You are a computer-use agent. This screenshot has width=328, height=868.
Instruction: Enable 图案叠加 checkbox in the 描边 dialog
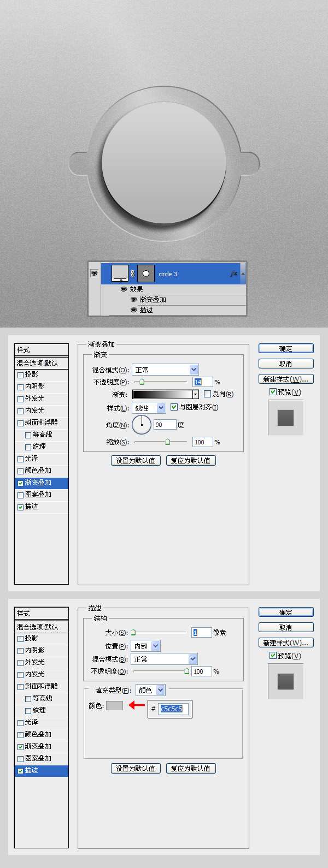[x=21, y=759]
